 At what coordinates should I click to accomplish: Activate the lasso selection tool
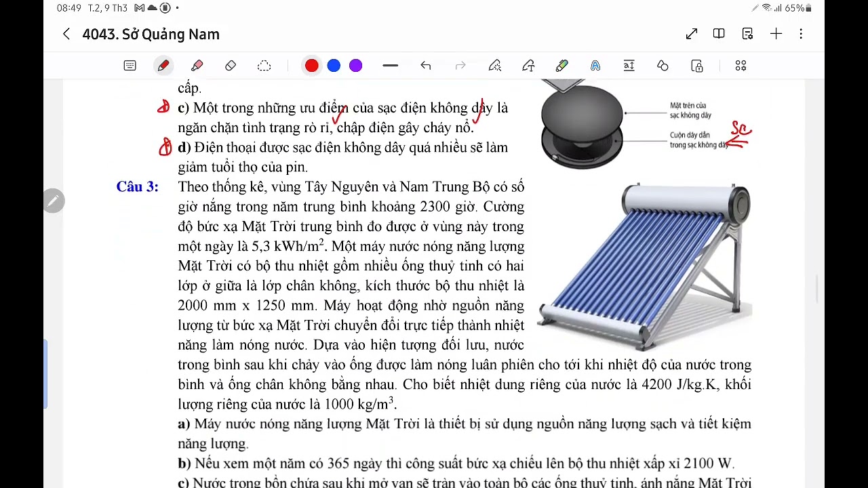tap(264, 66)
